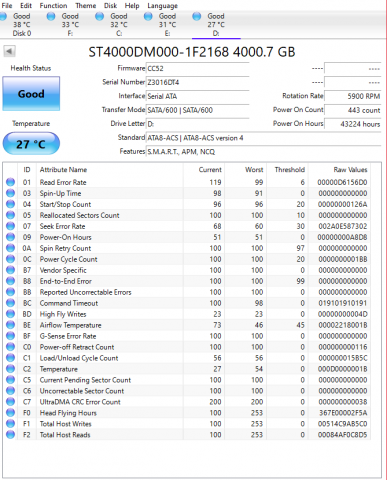This screenshot has height=480, width=387.
Task: Click the Power On Hours value 43224 hours
Action: [x=353, y=124]
